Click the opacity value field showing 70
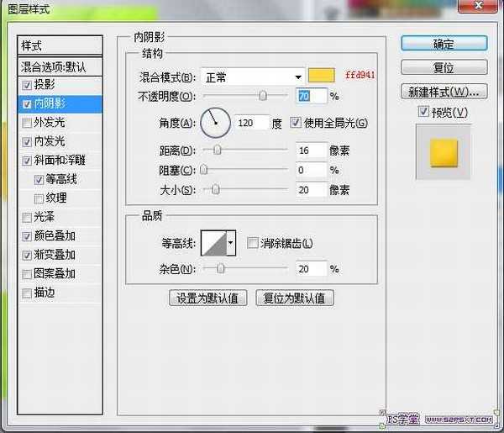 coord(311,96)
